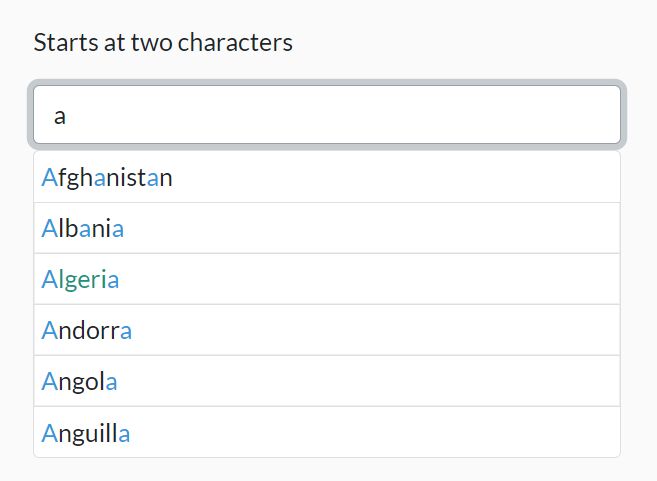Screen dimensions: 657x481
Task: Pick Algeria from the autocomplete results
Action: pyautogui.click(x=81, y=280)
